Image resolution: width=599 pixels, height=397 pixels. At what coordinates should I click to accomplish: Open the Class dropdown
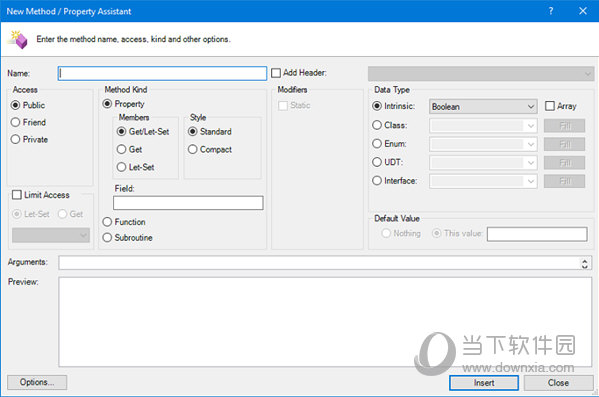[x=483, y=126]
